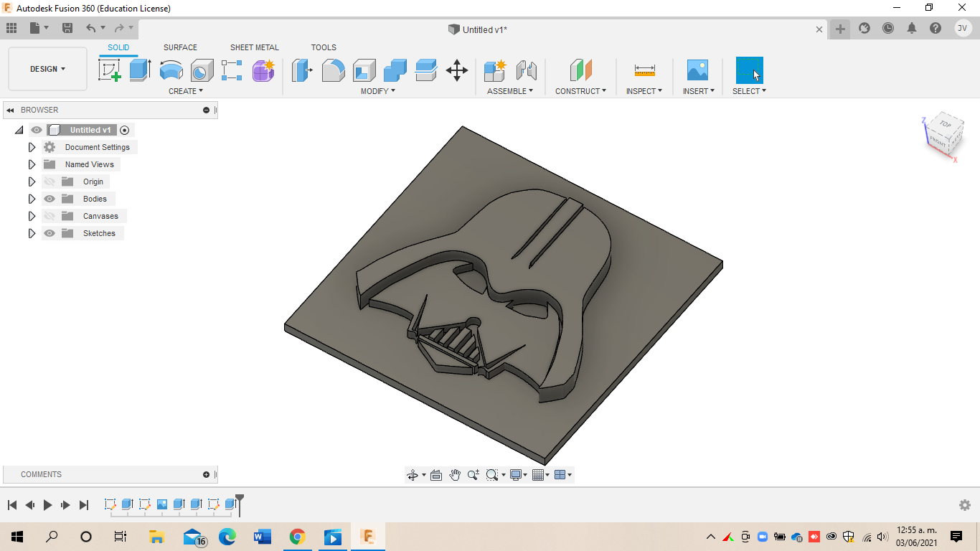
Task: Activate the Shell tool
Action: coord(364,70)
